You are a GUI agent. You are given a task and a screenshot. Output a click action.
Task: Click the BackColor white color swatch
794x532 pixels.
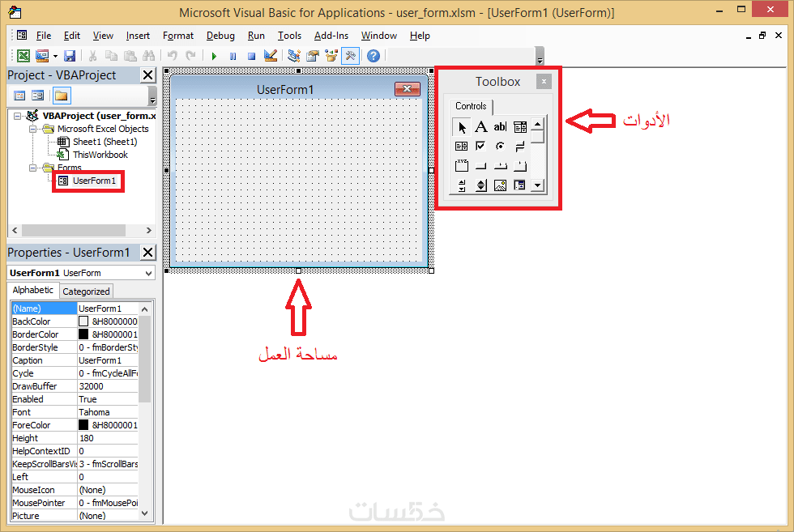coord(83,321)
